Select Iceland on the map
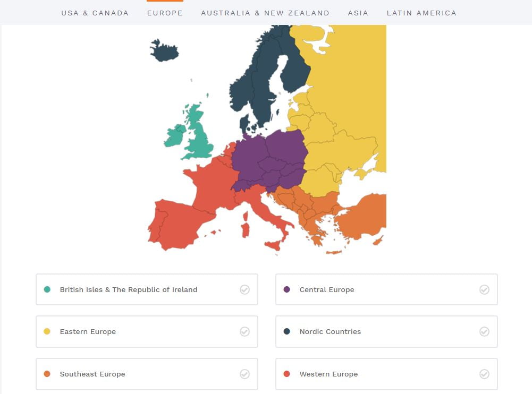 point(164,51)
